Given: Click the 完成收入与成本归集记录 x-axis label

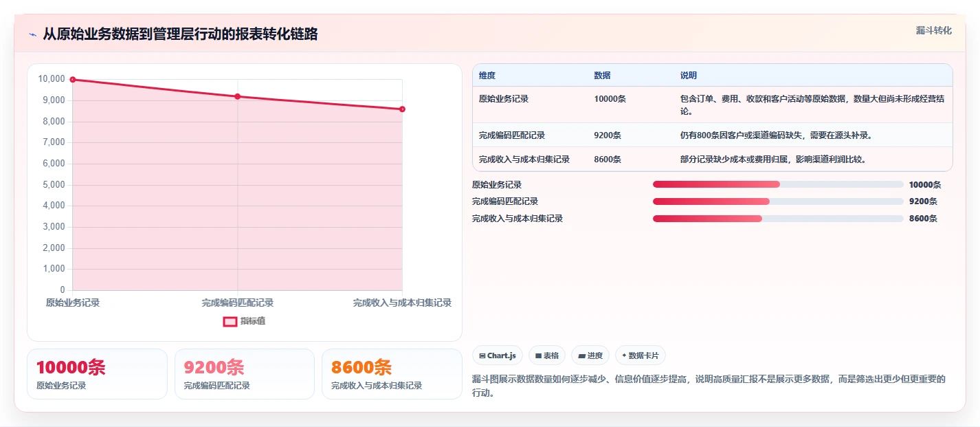Looking at the screenshot, I should point(402,303).
